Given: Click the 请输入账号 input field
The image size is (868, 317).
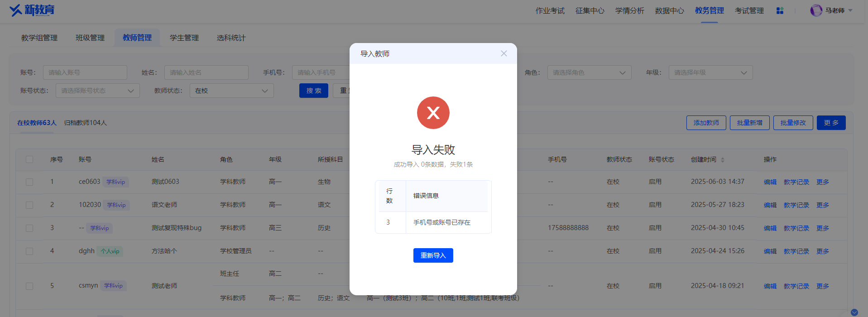Looking at the screenshot, I should (x=85, y=72).
